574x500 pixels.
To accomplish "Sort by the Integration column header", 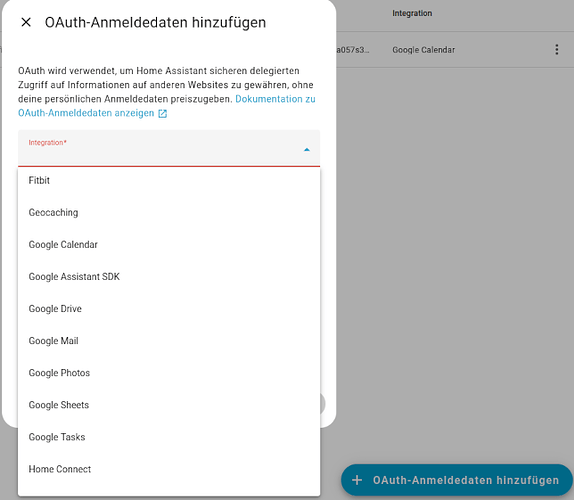I will (x=412, y=14).
